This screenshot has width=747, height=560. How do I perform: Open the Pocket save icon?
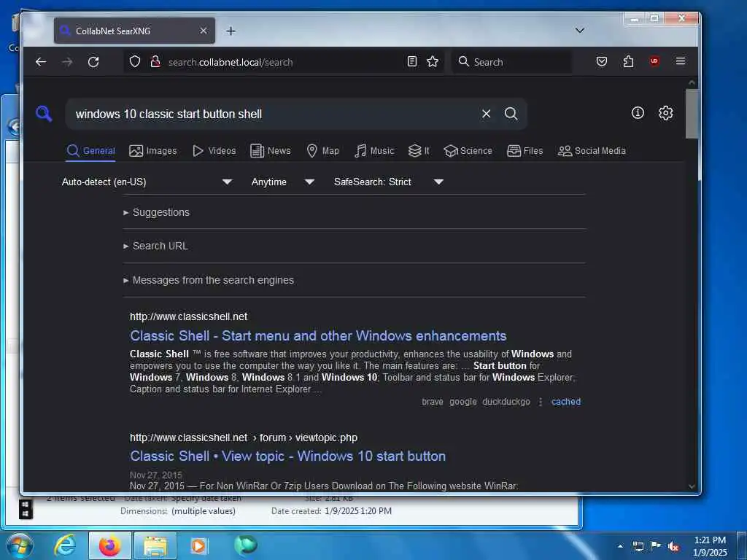pyautogui.click(x=602, y=61)
